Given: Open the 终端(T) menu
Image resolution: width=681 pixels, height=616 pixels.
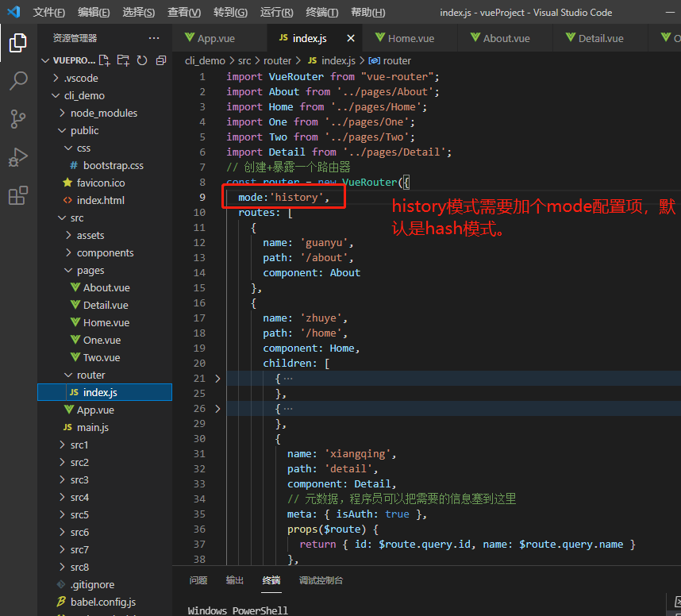Looking at the screenshot, I should pos(321,12).
